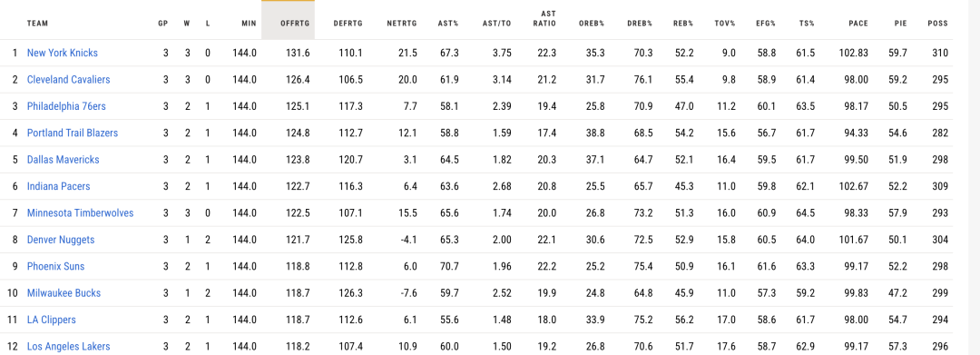The image size is (980, 355).
Task: Open the New York Knicks team link
Action: [x=63, y=54]
